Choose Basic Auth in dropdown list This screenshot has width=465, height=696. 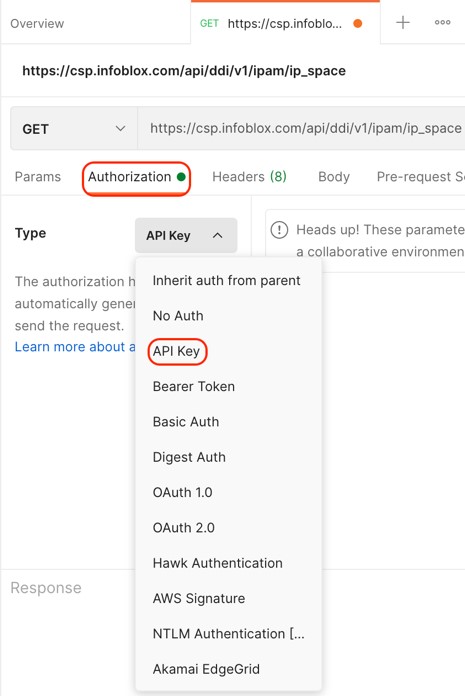click(x=186, y=422)
